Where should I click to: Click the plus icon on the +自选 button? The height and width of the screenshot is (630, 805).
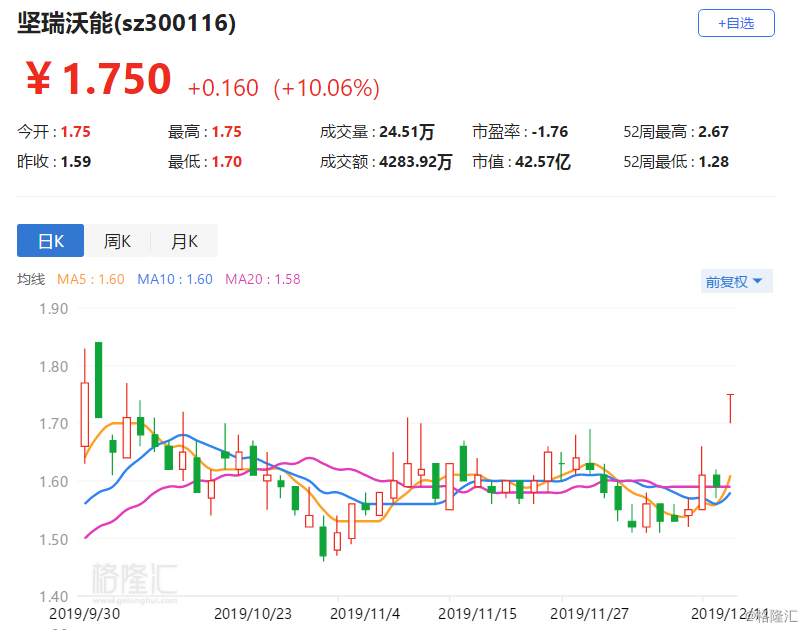click(x=722, y=23)
